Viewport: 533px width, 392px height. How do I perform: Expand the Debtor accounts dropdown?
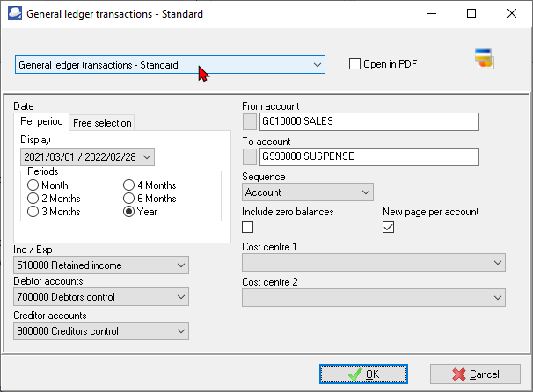102,298
